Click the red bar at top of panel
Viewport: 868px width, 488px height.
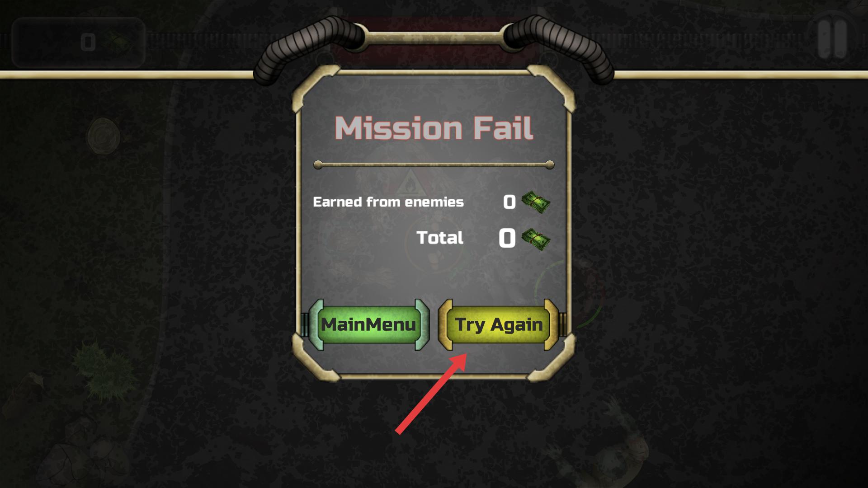434,42
